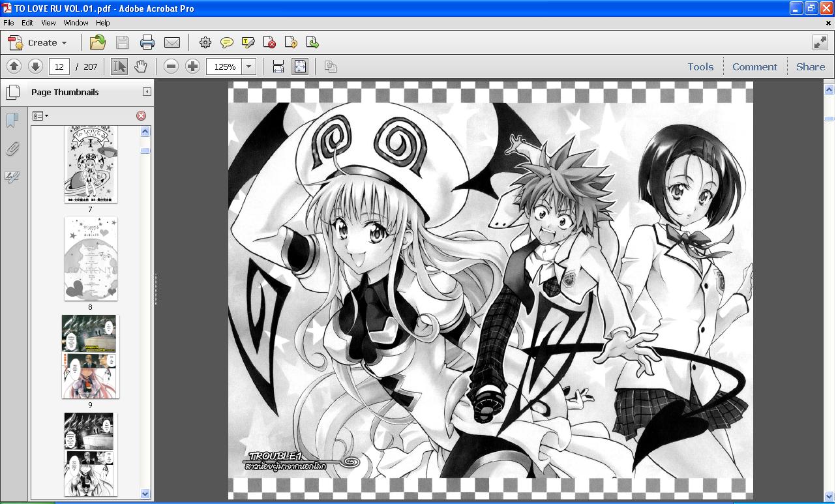Viewport: 836px width, 504px height.
Task: Open thumbnail options dropdown menu
Action: 40,115
